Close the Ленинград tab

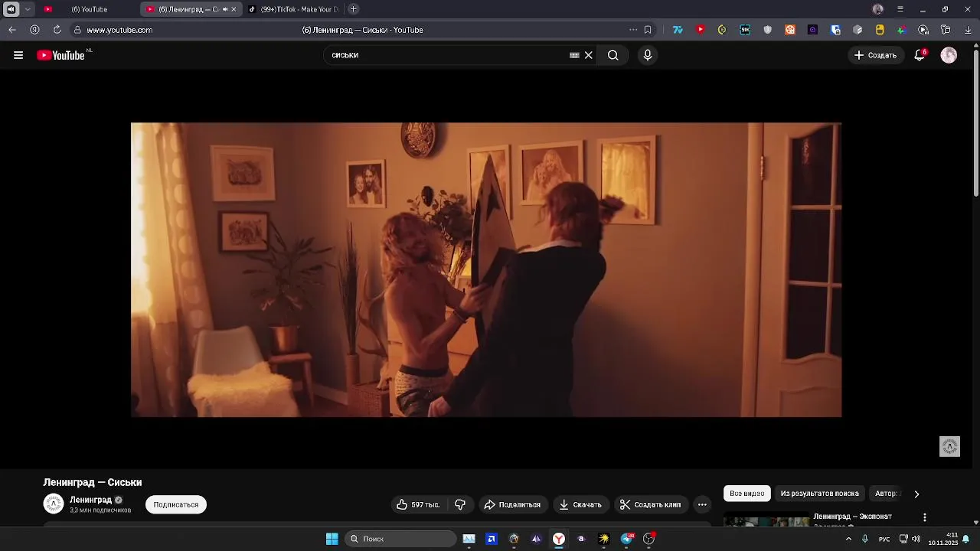(x=234, y=9)
